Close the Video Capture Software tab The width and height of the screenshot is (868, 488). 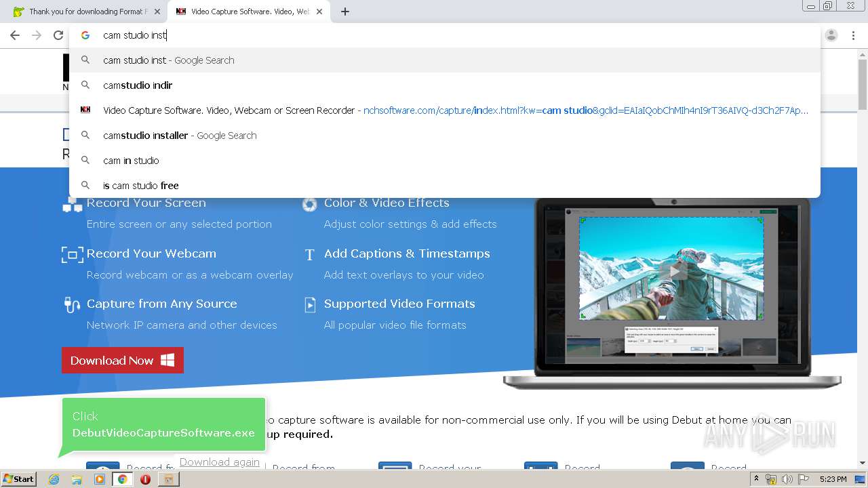coord(319,12)
